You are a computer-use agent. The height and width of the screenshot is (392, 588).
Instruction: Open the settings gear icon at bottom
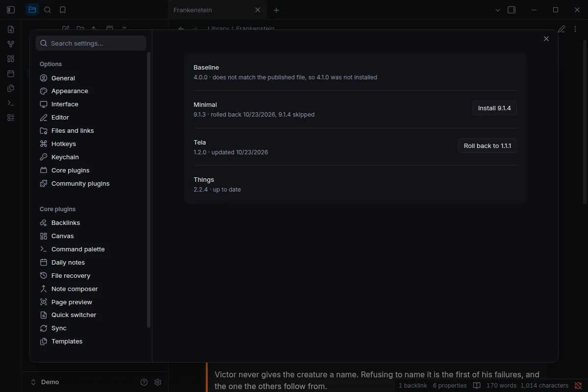pyautogui.click(x=158, y=382)
